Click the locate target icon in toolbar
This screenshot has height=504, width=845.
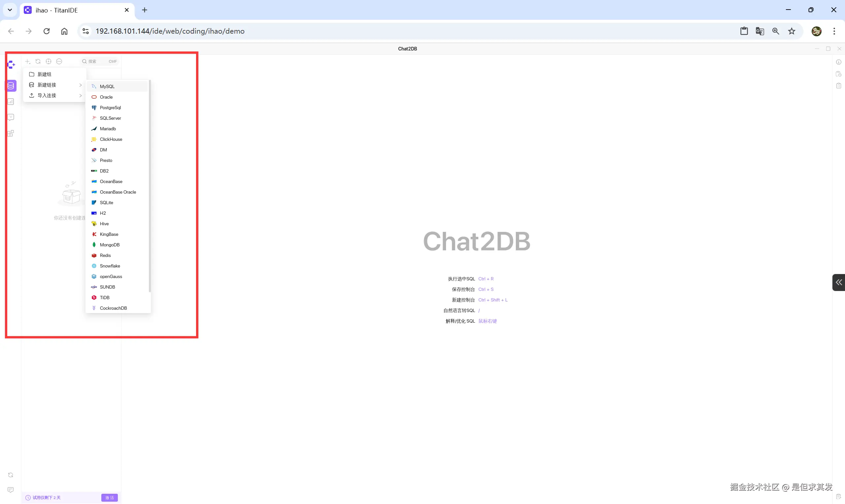(49, 61)
